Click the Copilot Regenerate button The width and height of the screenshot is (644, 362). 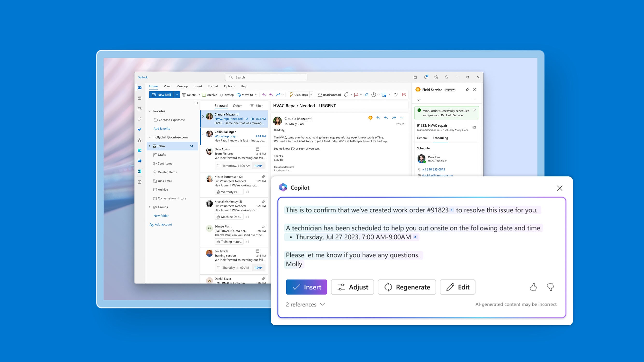click(407, 287)
